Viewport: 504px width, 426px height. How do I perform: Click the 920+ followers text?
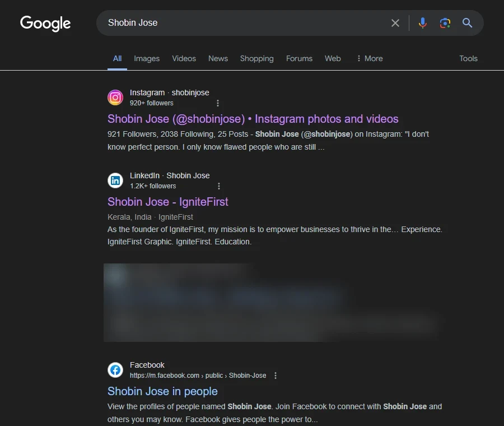tap(151, 103)
